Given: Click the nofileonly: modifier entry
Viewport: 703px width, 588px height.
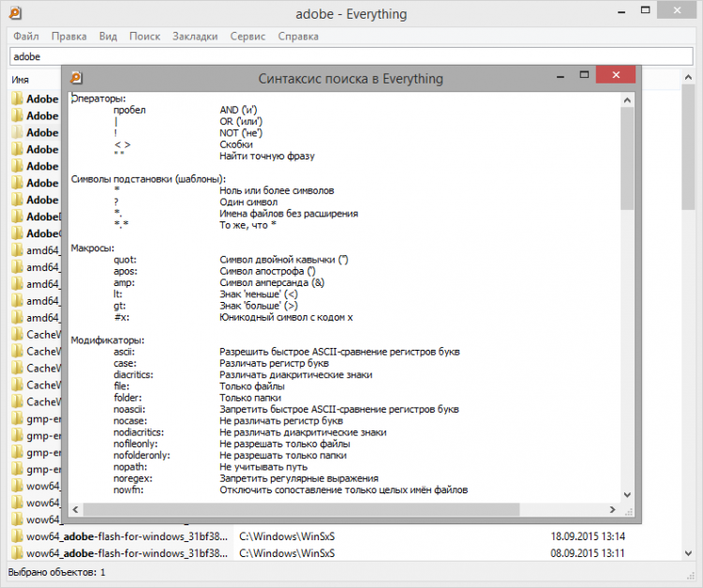Looking at the screenshot, I should click(135, 444).
